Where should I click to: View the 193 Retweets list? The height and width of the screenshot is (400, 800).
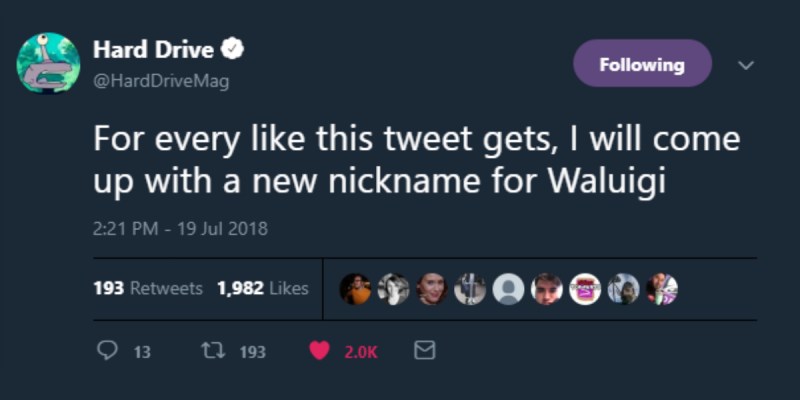coord(148,288)
